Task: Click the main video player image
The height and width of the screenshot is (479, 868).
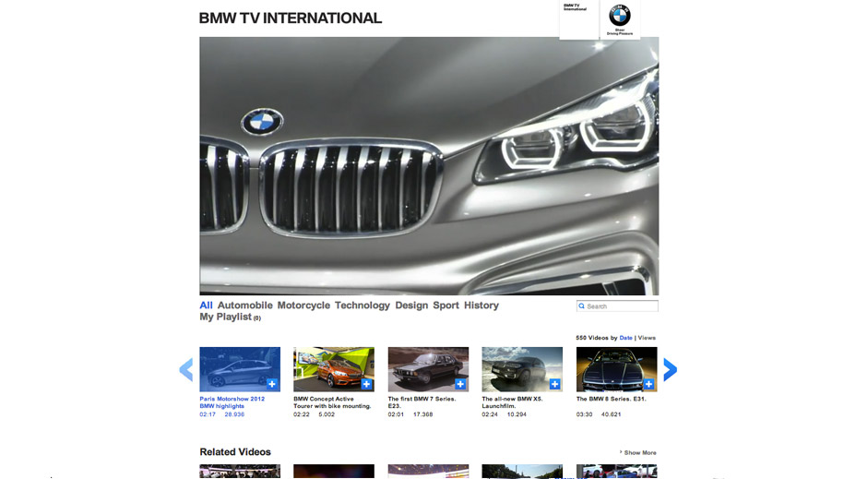Action: [429, 165]
